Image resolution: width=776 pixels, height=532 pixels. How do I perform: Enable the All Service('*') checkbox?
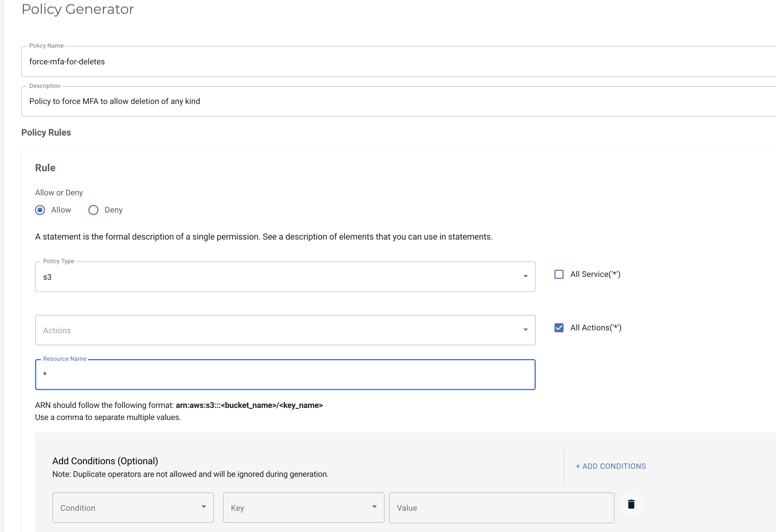[559, 274]
